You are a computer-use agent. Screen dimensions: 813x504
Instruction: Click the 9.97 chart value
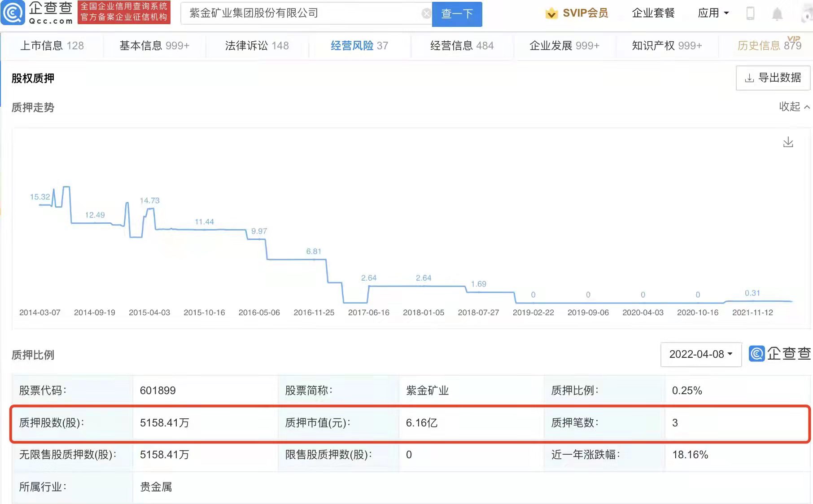(x=259, y=231)
